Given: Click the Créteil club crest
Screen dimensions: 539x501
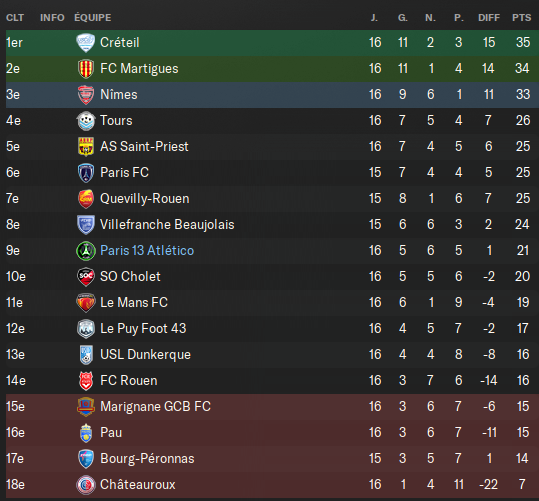Looking at the screenshot, I should 86,43.
